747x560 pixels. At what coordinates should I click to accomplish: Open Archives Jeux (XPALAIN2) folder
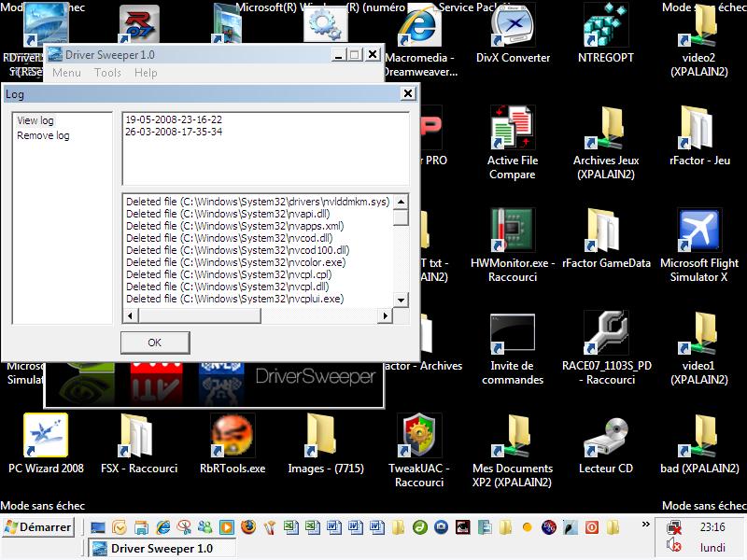605,143
